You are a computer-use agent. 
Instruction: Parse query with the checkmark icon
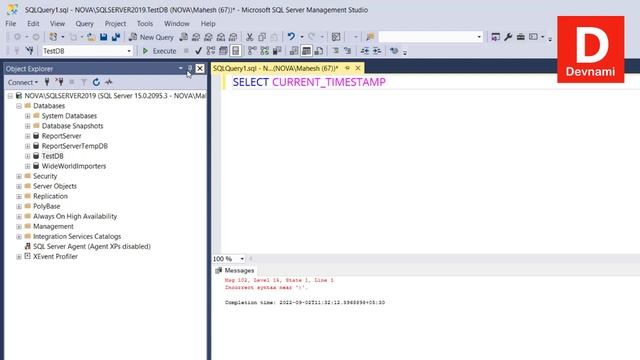click(x=198, y=51)
